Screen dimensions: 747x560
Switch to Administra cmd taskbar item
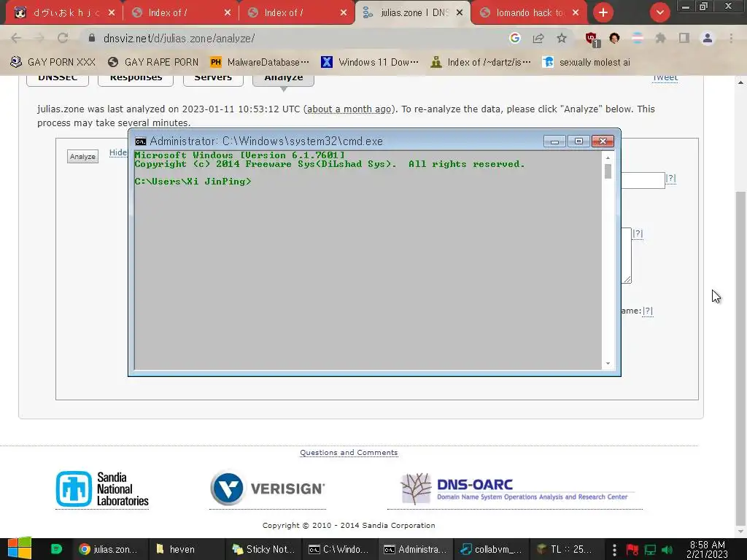point(415,549)
